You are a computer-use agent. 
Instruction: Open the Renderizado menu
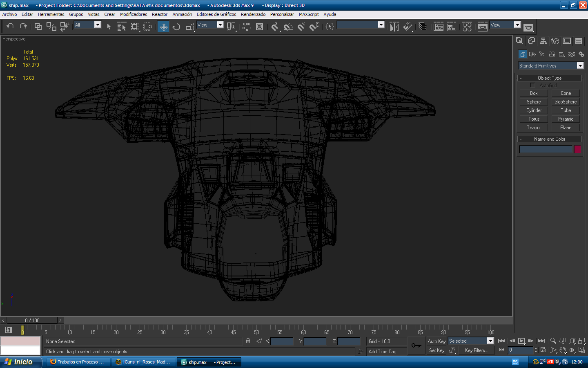253,14
